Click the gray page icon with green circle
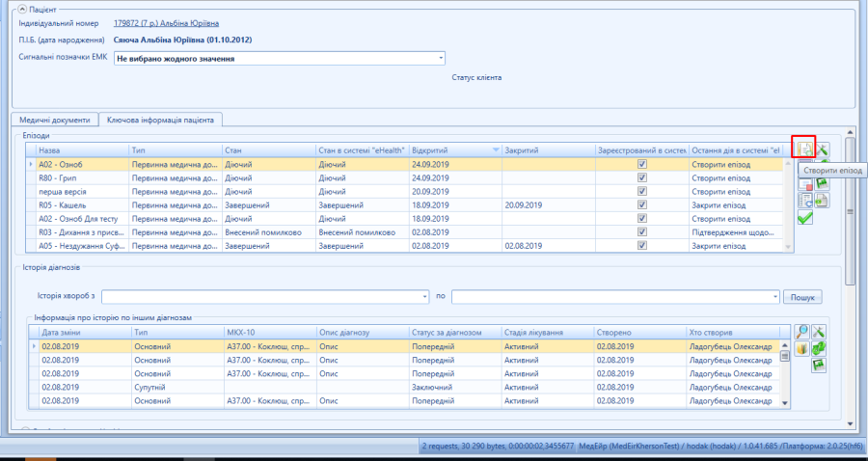The image size is (868, 461). point(823,200)
